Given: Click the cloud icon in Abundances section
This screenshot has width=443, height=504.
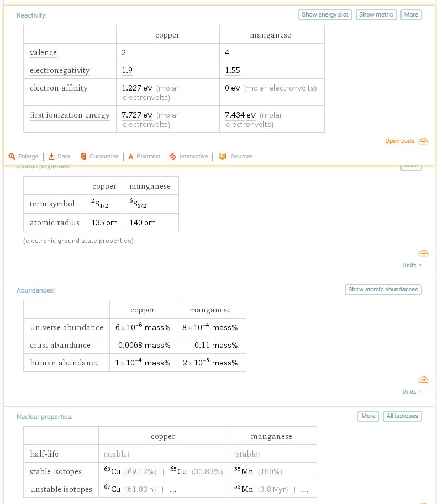Looking at the screenshot, I should (x=423, y=380).
